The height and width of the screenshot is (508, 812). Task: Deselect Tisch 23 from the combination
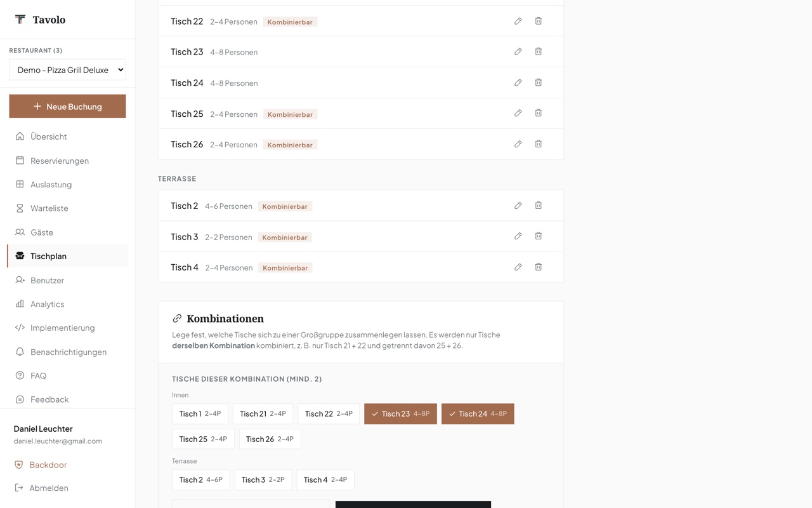point(400,414)
